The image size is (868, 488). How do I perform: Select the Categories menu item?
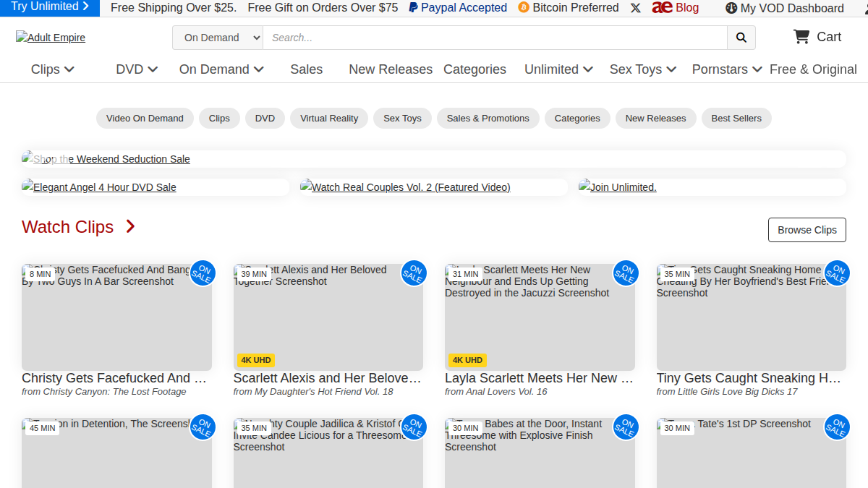[x=475, y=69]
